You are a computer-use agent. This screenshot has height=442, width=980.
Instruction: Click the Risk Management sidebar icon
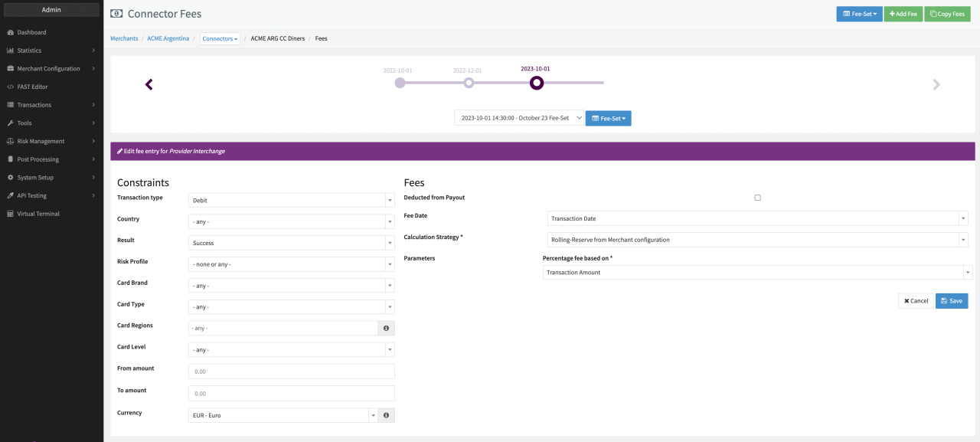[11, 141]
